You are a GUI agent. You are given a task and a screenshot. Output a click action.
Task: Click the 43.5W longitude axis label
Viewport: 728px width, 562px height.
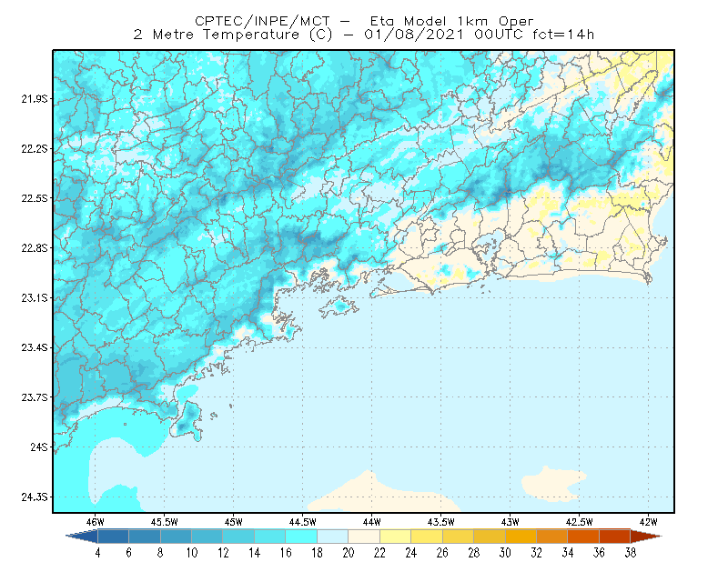pos(440,522)
